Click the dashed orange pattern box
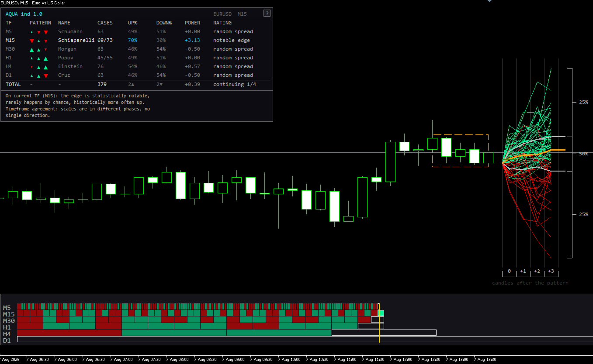 click(x=460, y=151)
